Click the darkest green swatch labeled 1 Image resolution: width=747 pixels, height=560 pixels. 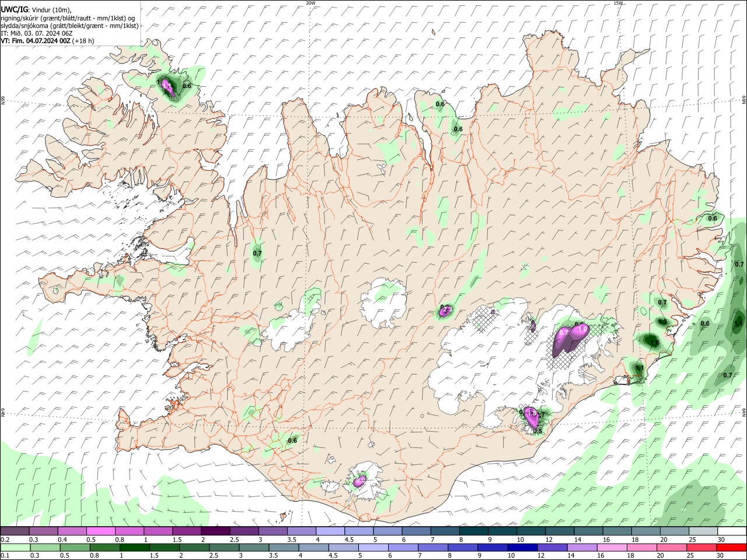[134, 547]
